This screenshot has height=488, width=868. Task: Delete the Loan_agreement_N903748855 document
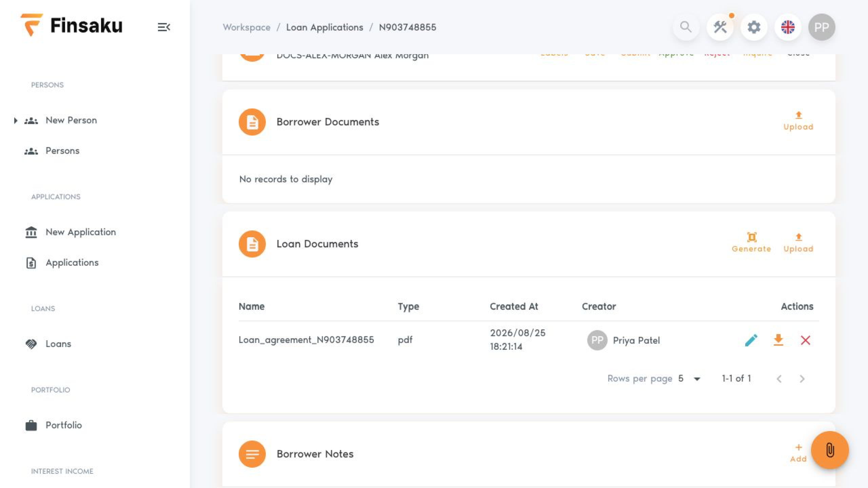[805, 340]
